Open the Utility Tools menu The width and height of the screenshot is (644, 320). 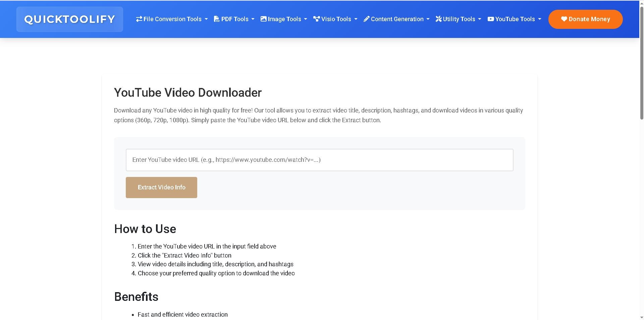459,19
